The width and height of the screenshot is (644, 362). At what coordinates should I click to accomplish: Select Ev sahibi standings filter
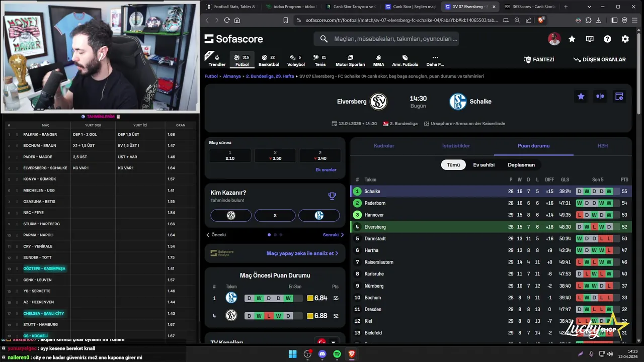tap(484, 165)
